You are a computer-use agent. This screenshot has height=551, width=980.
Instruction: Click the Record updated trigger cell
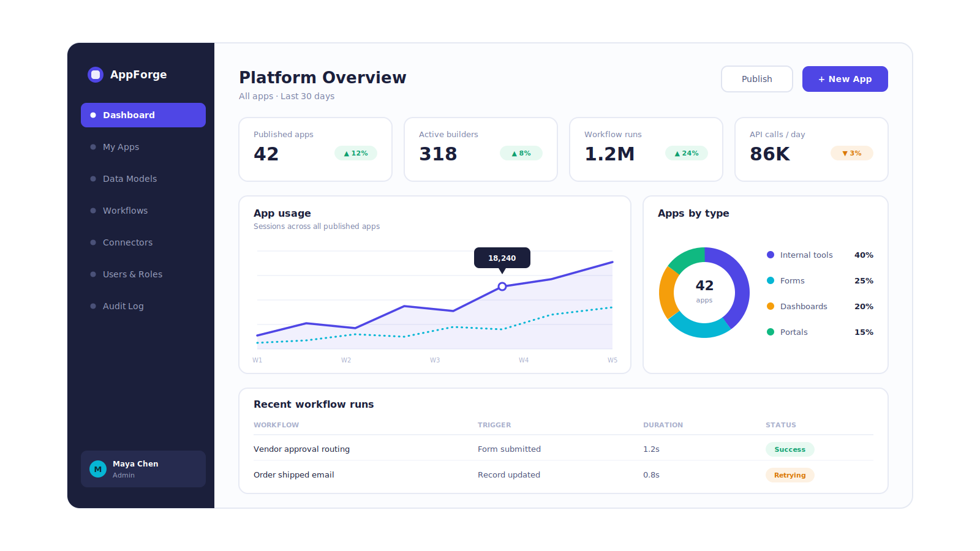(509, 474)
